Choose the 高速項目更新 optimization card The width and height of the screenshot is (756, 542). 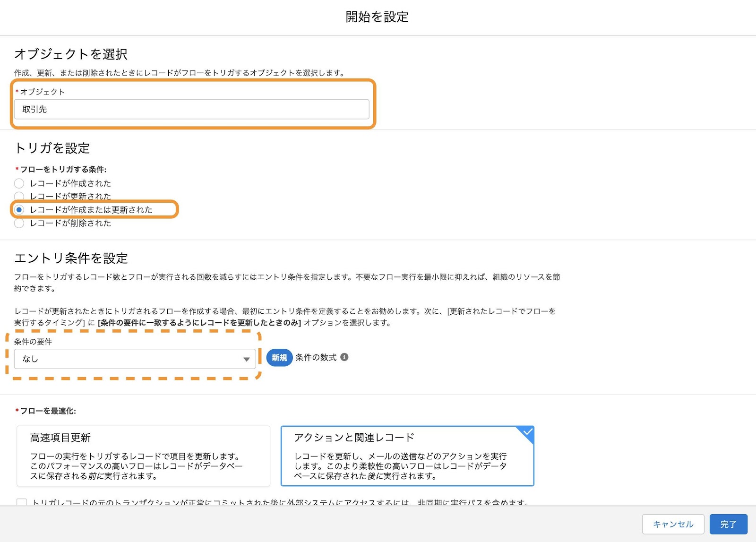pos(143,456)
